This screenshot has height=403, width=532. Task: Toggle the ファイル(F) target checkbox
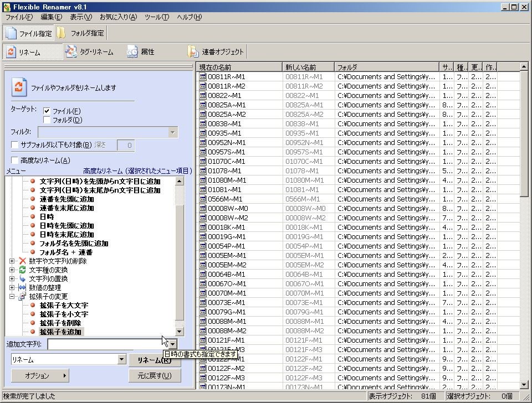47,111
